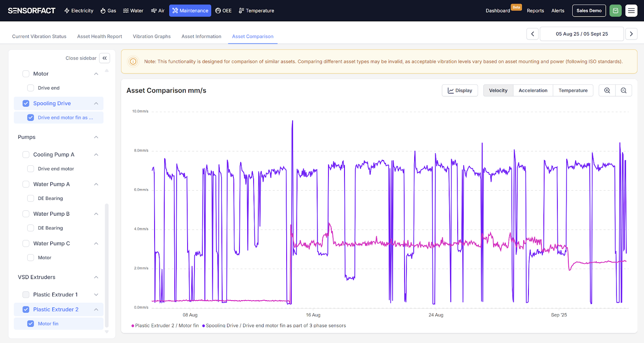Viewport: 644px width, 343px height.
Task: Select the Acceleration view button
Action: (533, 91)
